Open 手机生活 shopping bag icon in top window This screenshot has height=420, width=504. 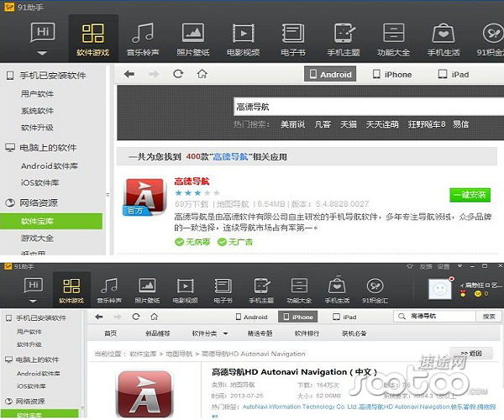[444, 39]
